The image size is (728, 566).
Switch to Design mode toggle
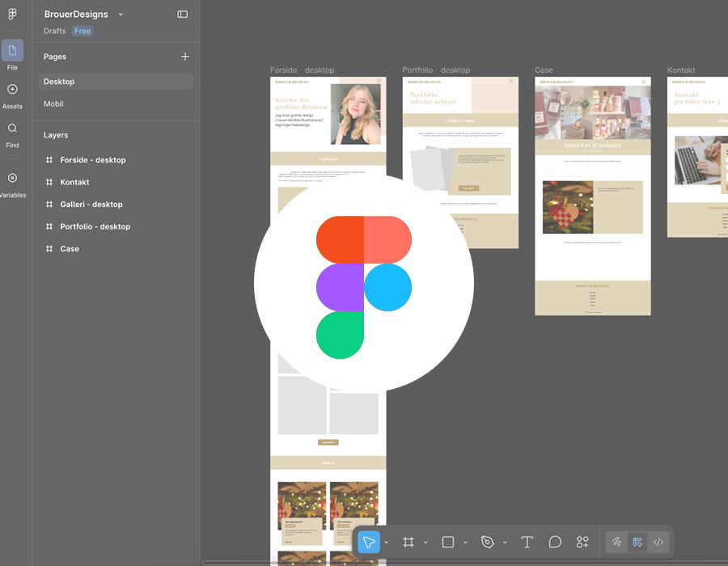click(637, 543)
